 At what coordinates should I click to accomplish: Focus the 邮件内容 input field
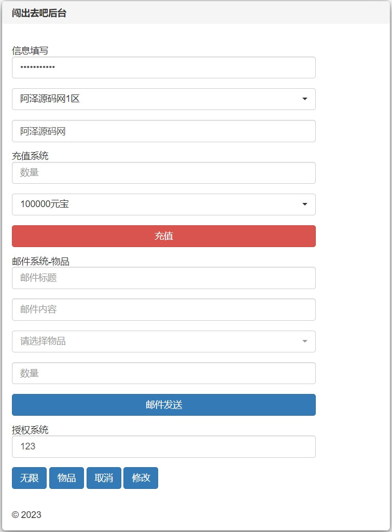point(163,310)
